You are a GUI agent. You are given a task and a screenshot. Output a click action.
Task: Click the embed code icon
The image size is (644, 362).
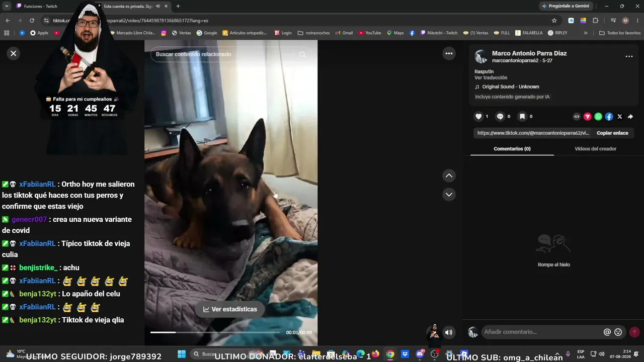(577, 117)
